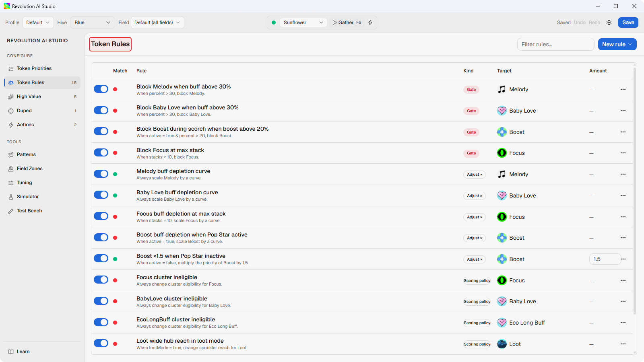Screen dimensions: 644x362
Task: Go to Duped section in sidebar
Action: pos(42,111)
